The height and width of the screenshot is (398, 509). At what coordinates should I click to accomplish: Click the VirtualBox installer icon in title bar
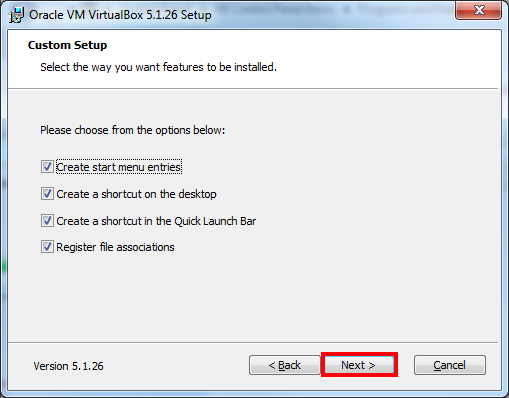click(16, 15)
